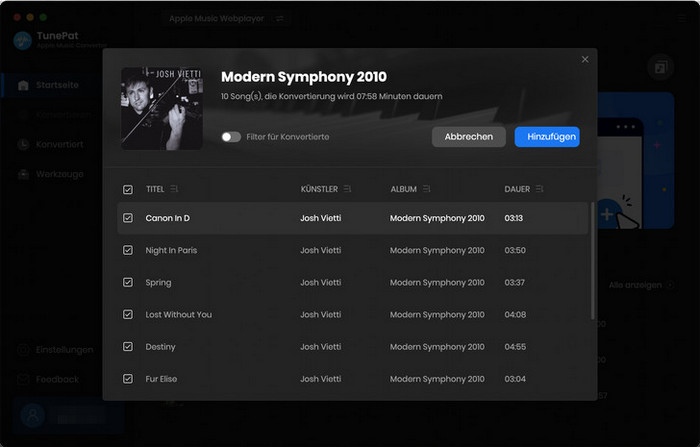Screen dimensions: 700x447
Task: Uncheck the Spring song checkbox
Action: 128,282
